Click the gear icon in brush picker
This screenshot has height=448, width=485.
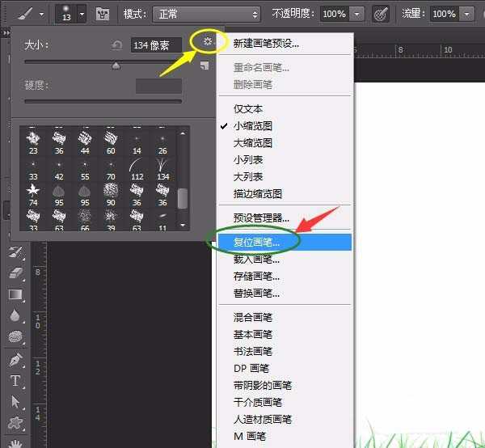tap(207, 41)
